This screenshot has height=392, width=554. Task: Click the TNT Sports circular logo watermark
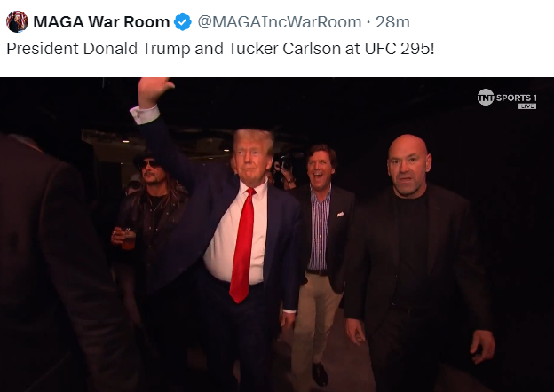coord(486,97)
